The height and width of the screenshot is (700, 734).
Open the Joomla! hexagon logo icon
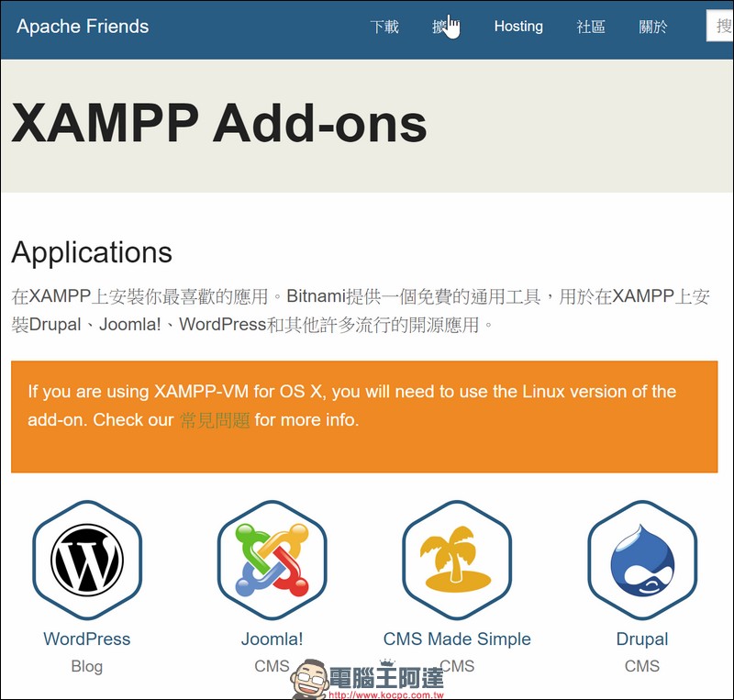tap(272, 560)
